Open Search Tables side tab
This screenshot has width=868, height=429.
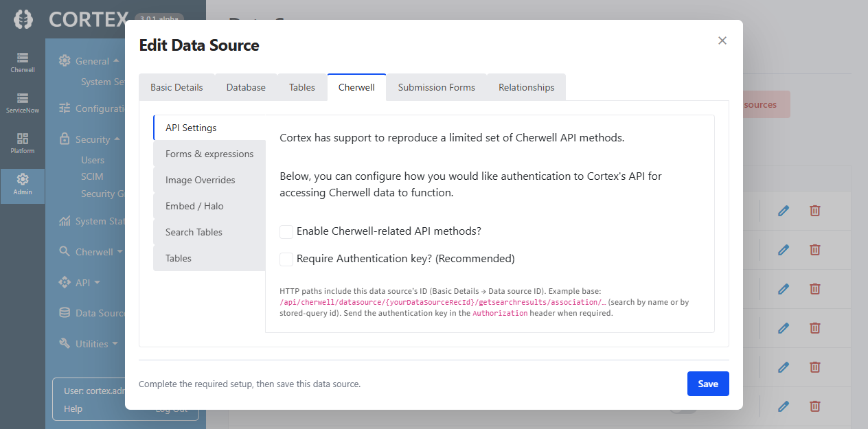pyautogui.click(x=209, y=232)
